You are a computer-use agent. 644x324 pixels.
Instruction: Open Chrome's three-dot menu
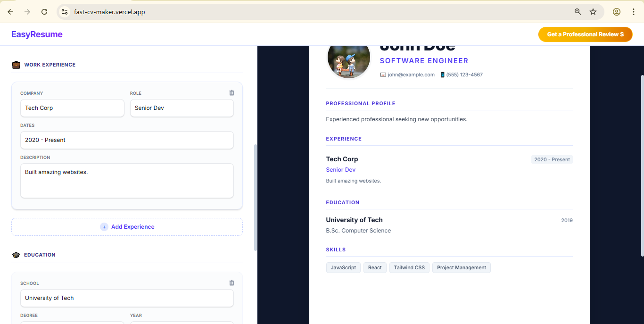[634, 11]
